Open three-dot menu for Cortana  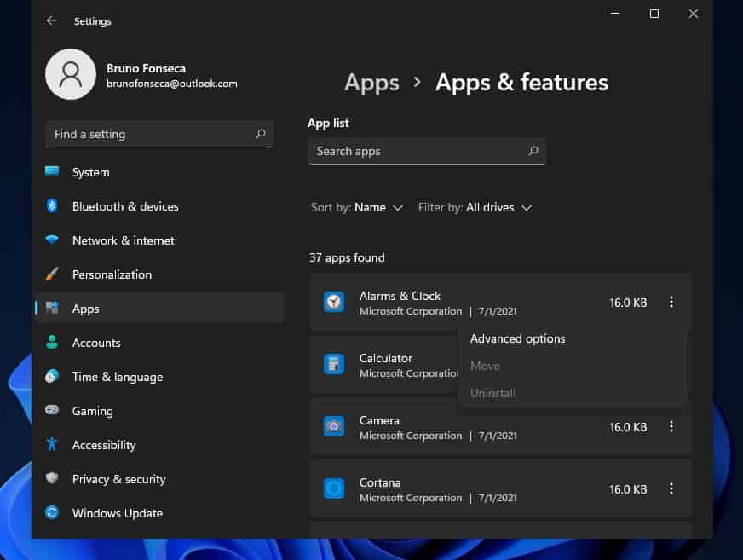671,489
